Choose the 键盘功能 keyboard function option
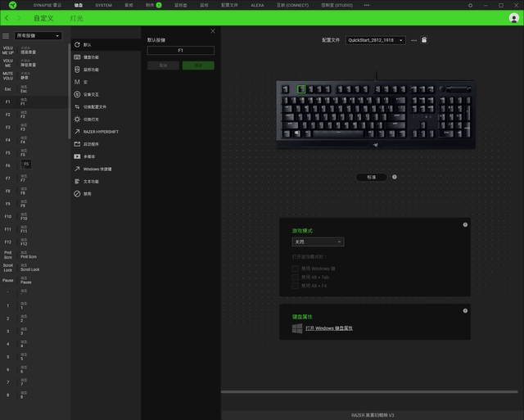Screen dimensions: 524x420 coord(106,57)
